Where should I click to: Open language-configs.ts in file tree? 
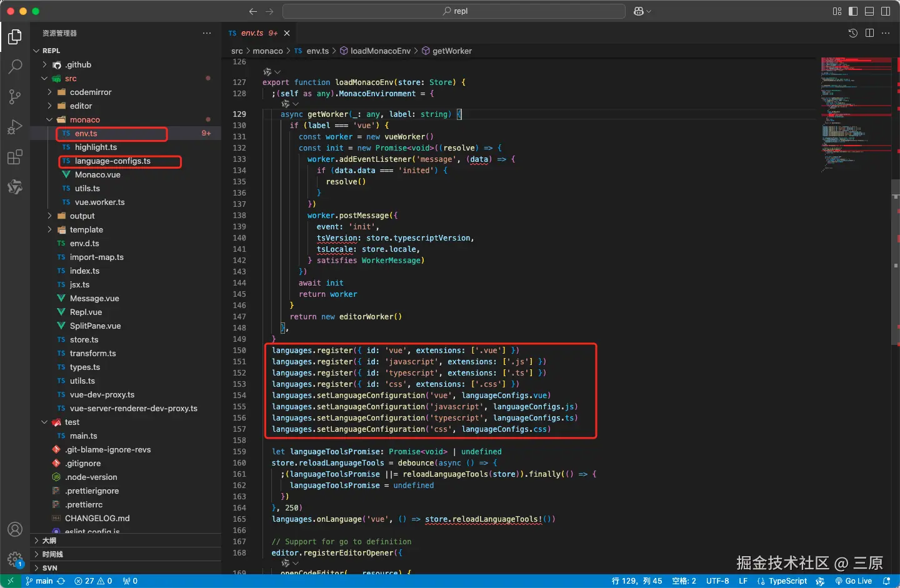point(112,161)
